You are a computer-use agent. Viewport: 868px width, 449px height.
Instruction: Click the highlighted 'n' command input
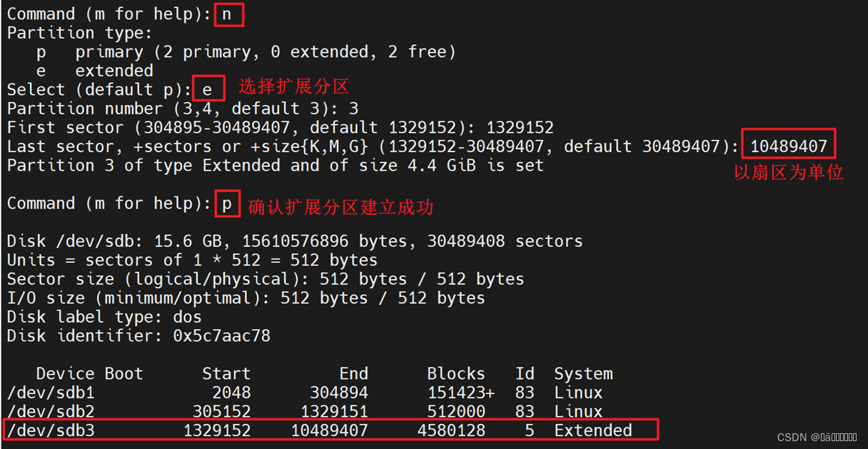(228, 14)
